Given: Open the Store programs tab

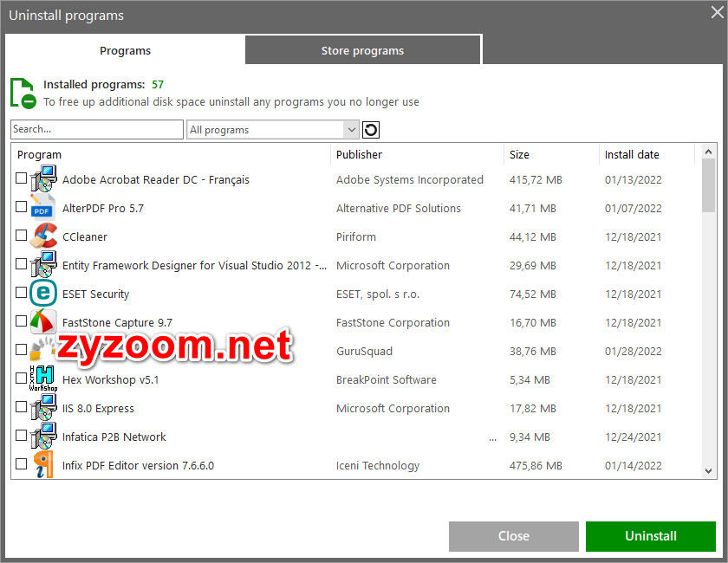Looking at the screenshot, I should (362, 50).
